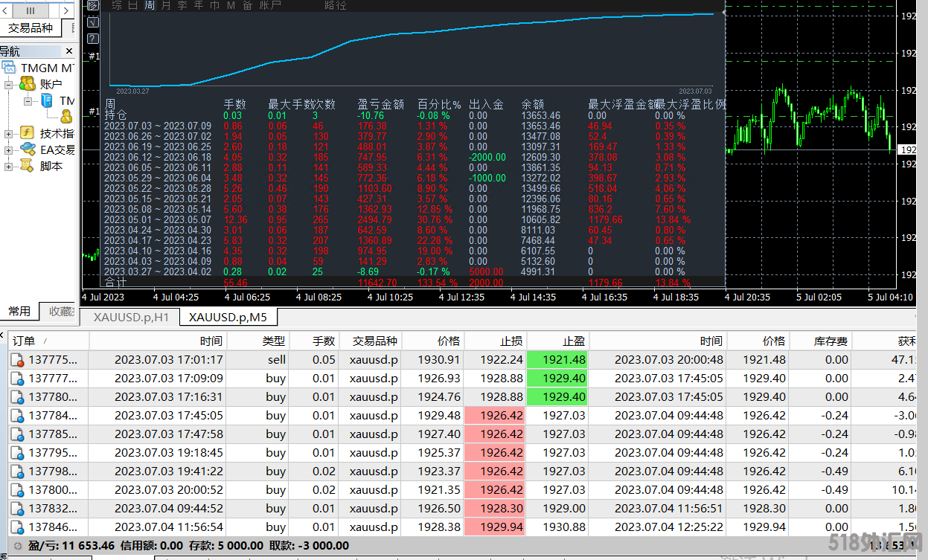The image size is (928, 560).
Task: Click the red 1928.30 stop-loss cell
Action: pyautogui.click(x=494, y=509)
